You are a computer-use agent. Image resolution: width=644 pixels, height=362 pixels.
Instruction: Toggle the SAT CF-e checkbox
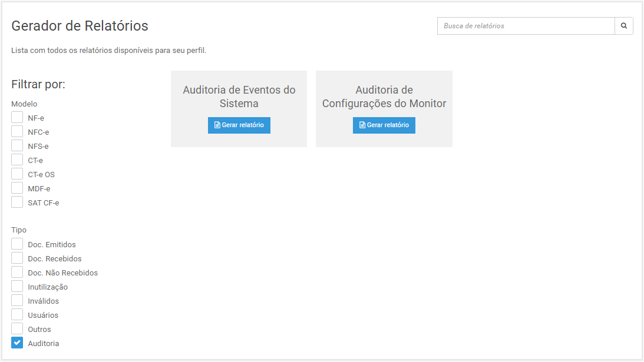[17, 202]
